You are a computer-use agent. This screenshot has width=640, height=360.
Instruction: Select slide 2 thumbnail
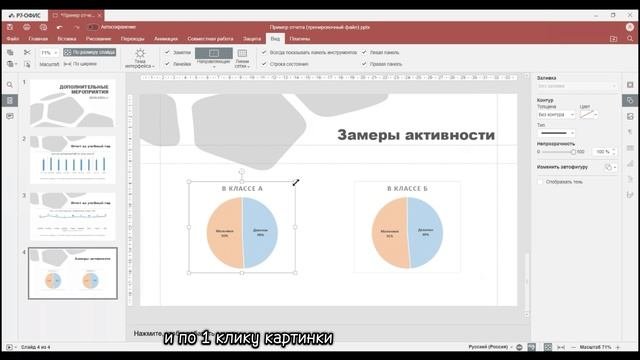click(x=73, y=160)
